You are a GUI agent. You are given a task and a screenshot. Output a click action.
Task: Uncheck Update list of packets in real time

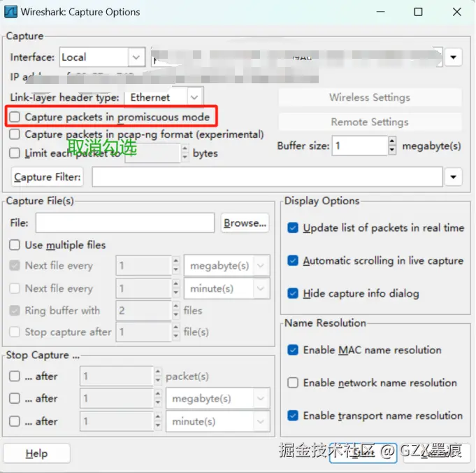[293, 227]
